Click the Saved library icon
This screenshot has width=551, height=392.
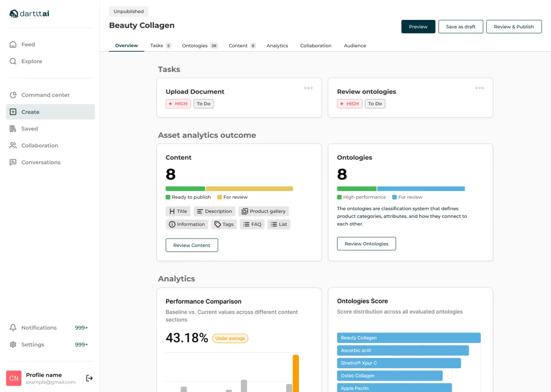click(x=13, y=129)
